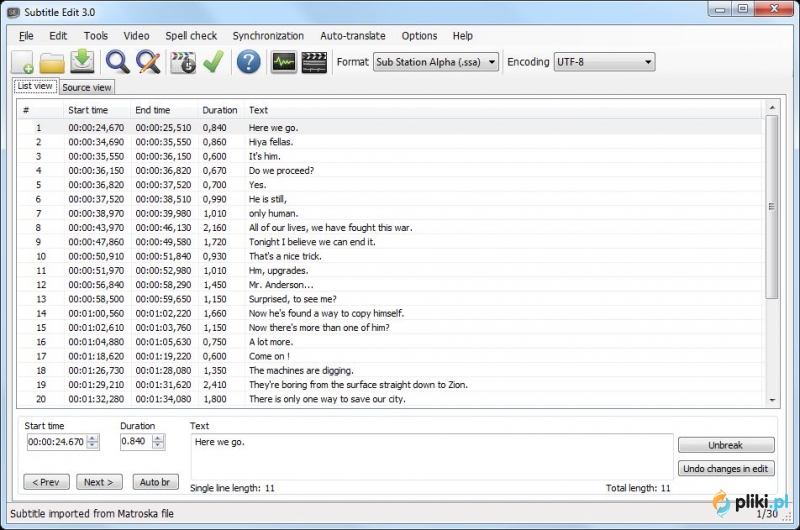
Task: Select row 'Tonight I believe we can end it.'
Action: pyautogui.click(x=390, y=242)
